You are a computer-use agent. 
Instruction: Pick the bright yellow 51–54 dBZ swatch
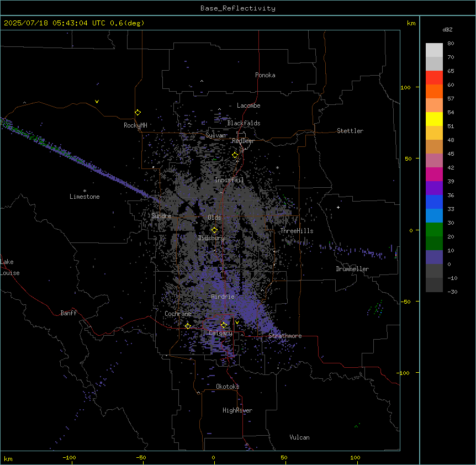434,119
